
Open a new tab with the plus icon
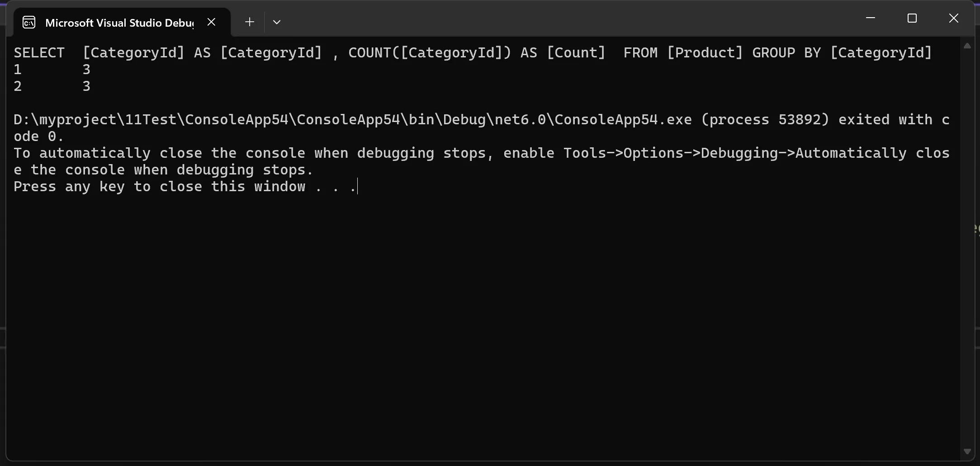(x=250, y=22)
